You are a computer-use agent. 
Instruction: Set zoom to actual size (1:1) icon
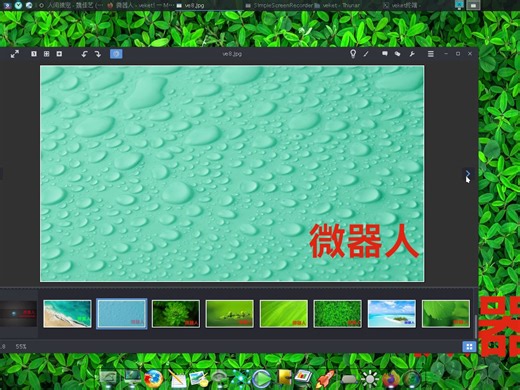coord(34,54)
